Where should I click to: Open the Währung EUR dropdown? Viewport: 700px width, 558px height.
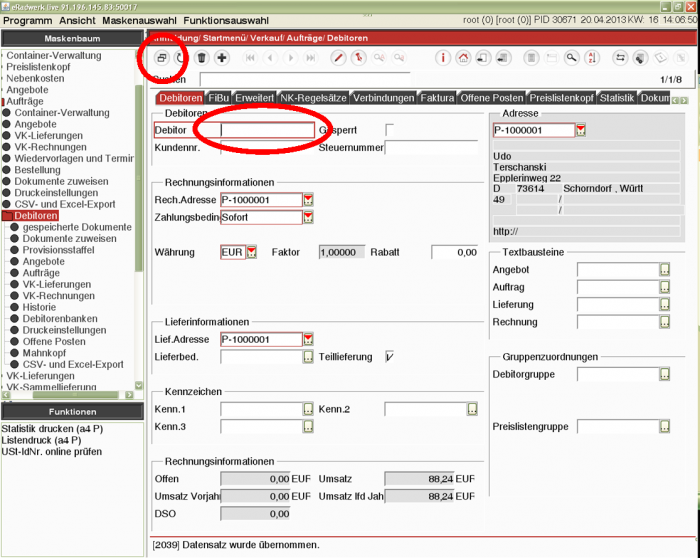coord(252,253)
